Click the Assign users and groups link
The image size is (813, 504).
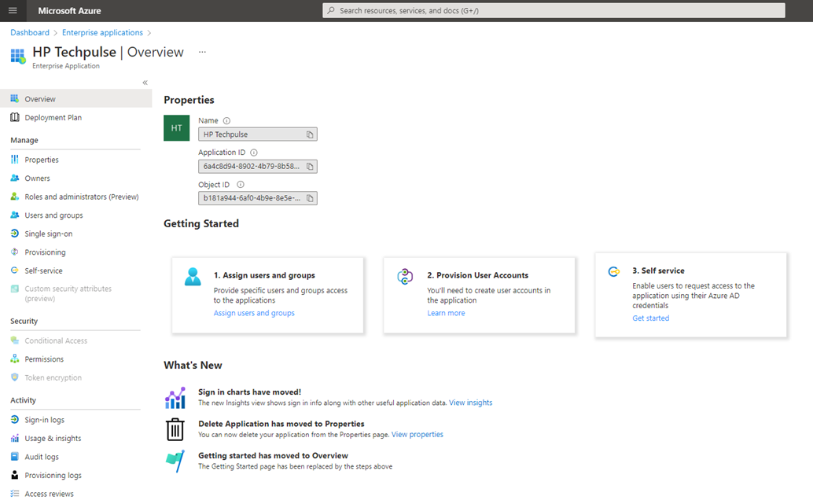[x=254, y=312]
